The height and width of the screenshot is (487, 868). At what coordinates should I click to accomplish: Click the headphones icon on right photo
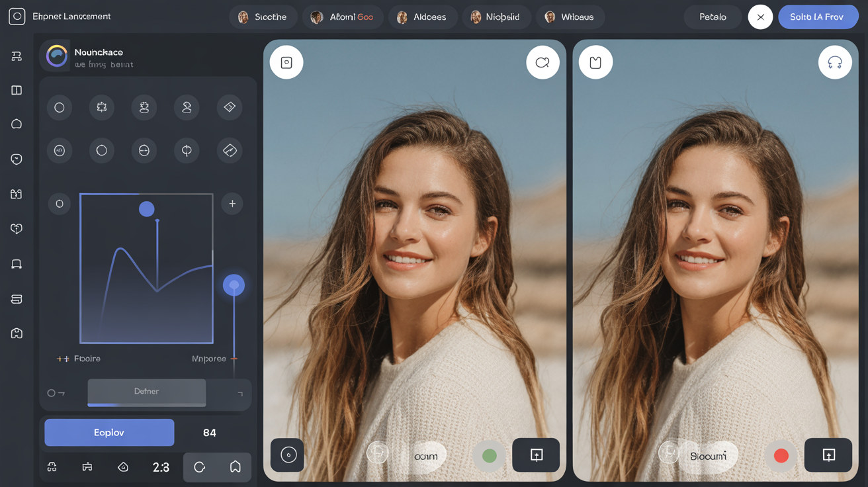[835, 62]
